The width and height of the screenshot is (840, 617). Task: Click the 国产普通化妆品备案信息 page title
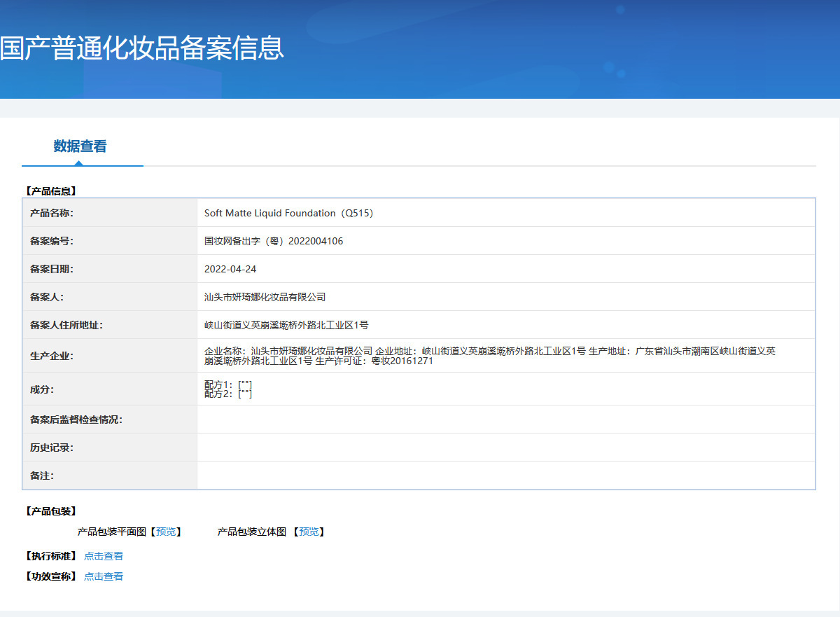click(x=142, y=48)
